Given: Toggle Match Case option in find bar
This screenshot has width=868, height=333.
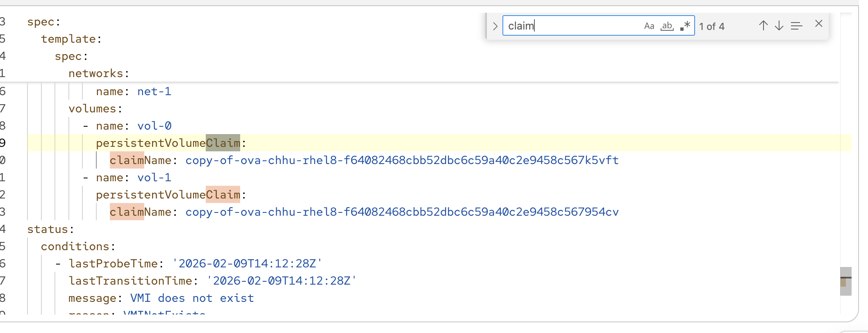Looking at the screenshot, I should coord(649,26).
